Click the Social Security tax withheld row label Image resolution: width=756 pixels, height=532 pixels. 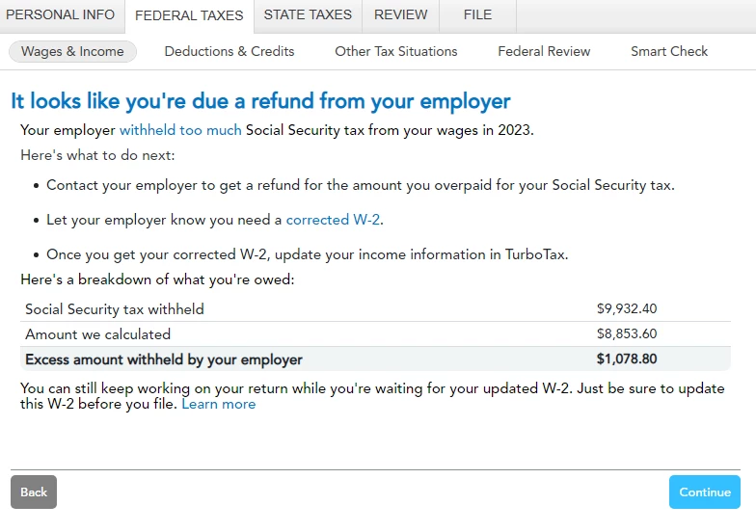coord(115,309)
